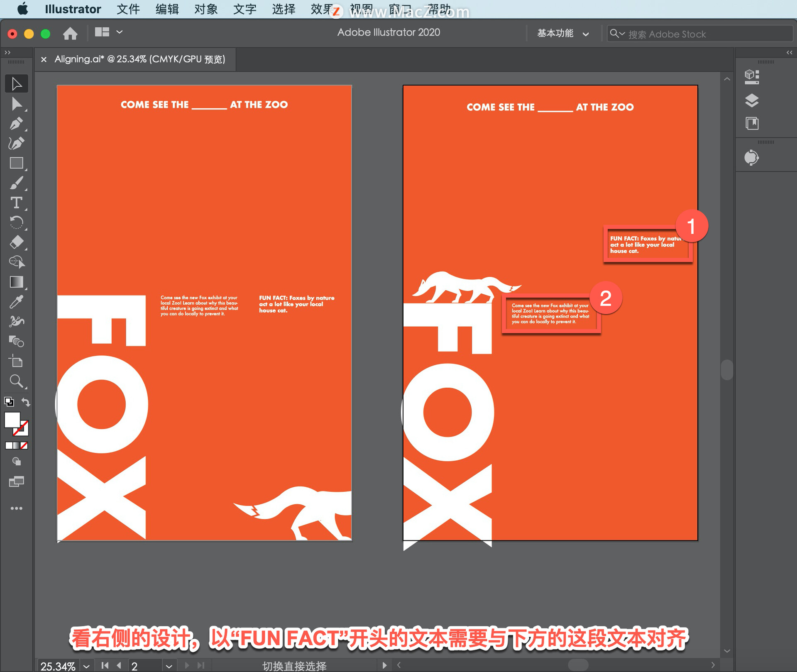Open the Illustrator application menu

point(73,9)
